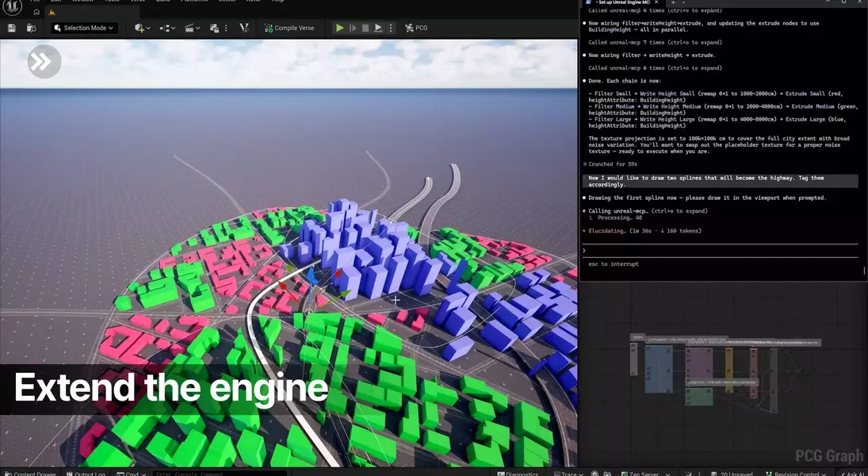Click the 'Calling unreal-mcp…' status line
Image resolution: width=868 pixels, height=476 pixels.
[x=647, y=210]
